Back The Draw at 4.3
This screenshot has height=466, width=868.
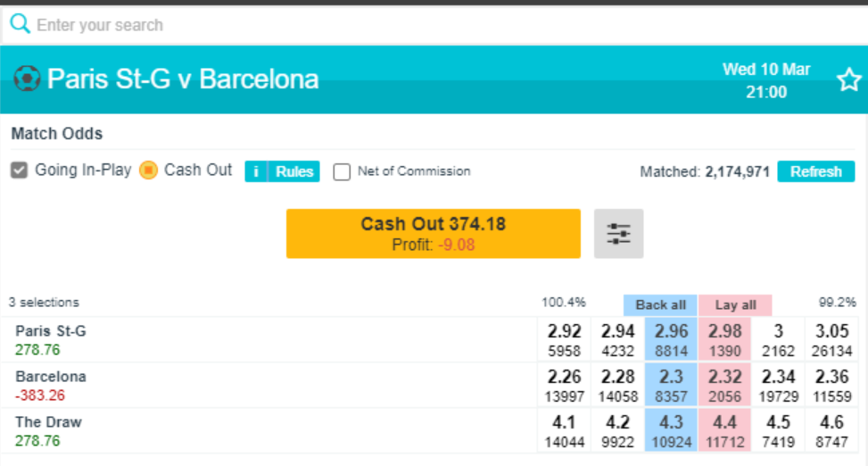[x=671, y=431]
